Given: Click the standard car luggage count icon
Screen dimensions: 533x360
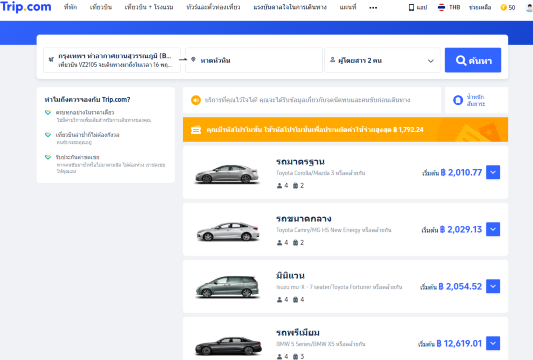Looking at the screenshot, I should pyautogui.click(x=295, y=186).
